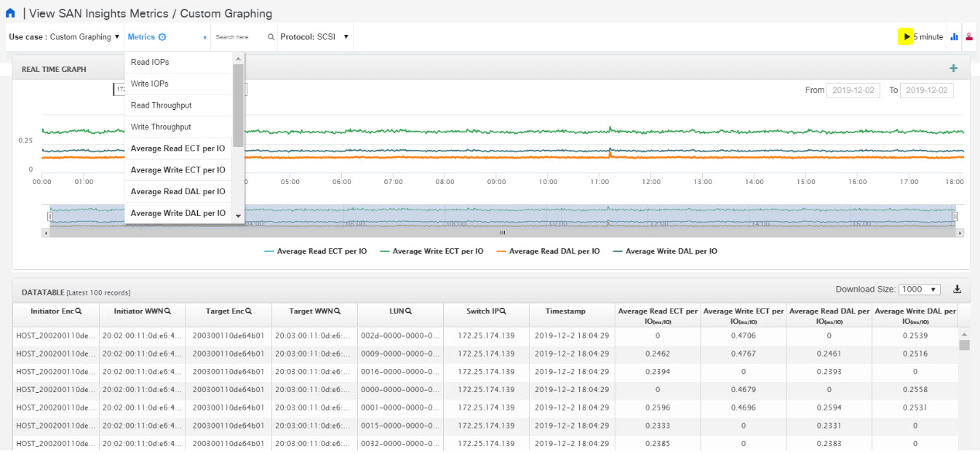The height and width of the screenshot is (454, 980).
Task: Choose Write Throughput metric
Action: pos(161,127)
